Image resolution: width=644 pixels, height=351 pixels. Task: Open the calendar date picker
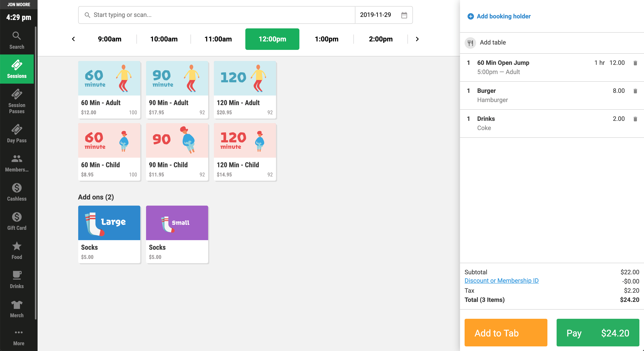click(404, 15)
